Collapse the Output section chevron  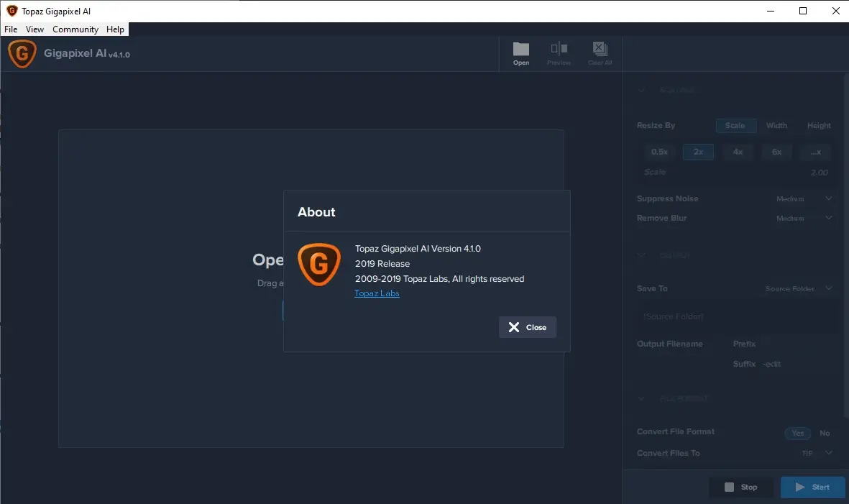(x=642, y=255)
